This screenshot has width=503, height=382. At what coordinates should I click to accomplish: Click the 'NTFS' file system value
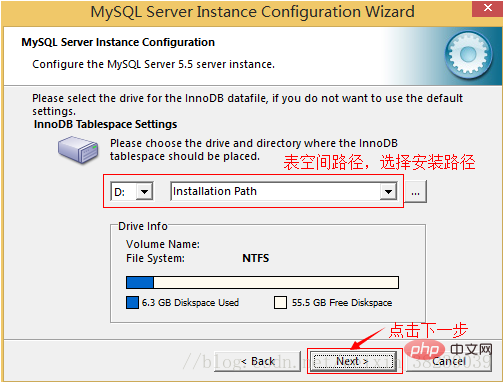click(x=256, y=258)
